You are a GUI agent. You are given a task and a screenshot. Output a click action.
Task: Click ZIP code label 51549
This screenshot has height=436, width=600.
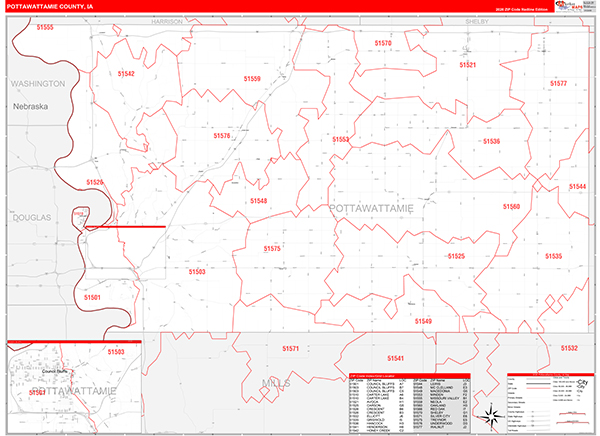click(423, 321)
